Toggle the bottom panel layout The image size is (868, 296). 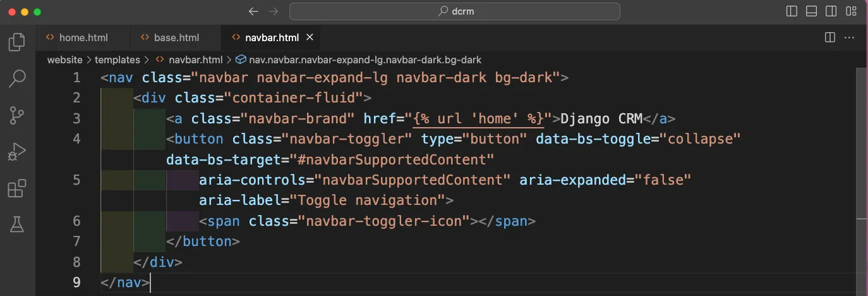(812, 11)
